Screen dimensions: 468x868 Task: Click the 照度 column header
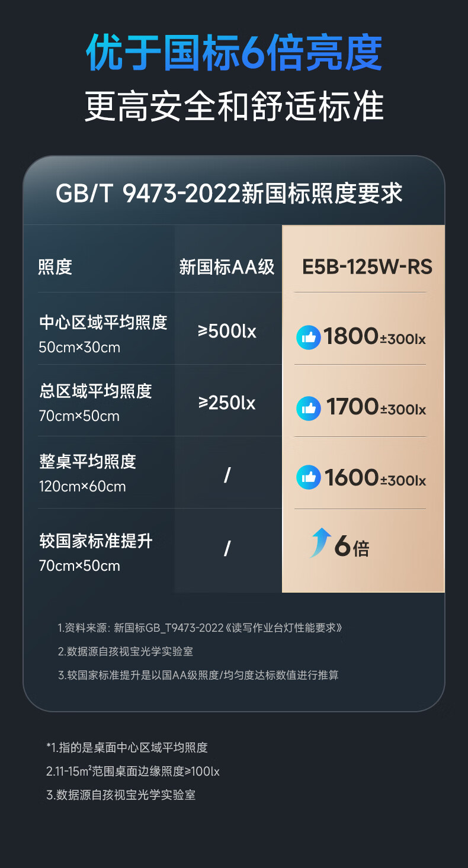coord(55,267)
